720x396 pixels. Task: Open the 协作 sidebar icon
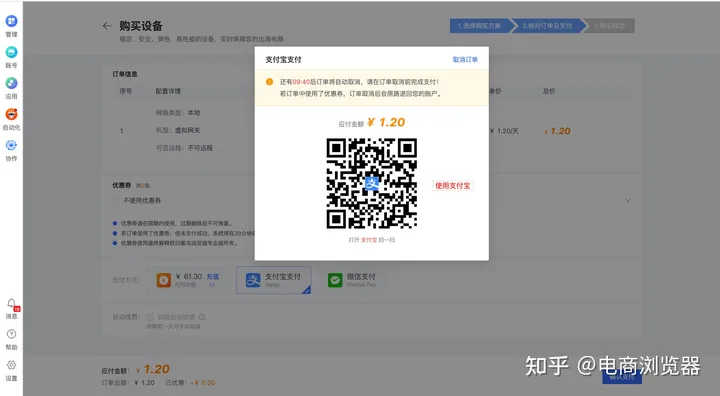click(x=11, y=145)
